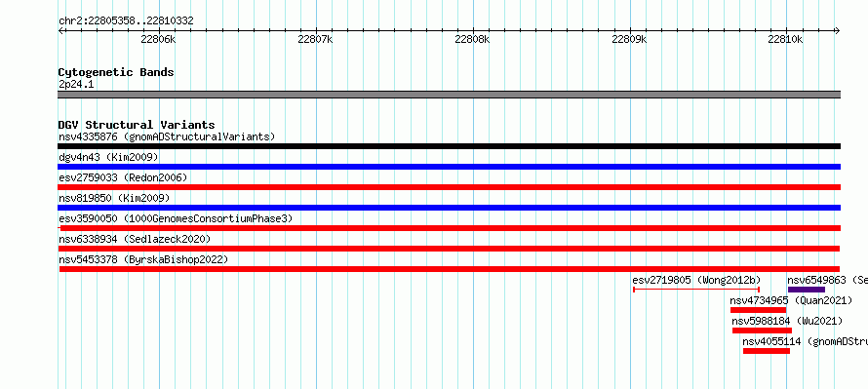
Task: Click the Cytogenetic Bands track title
Action: coord(116,72)
